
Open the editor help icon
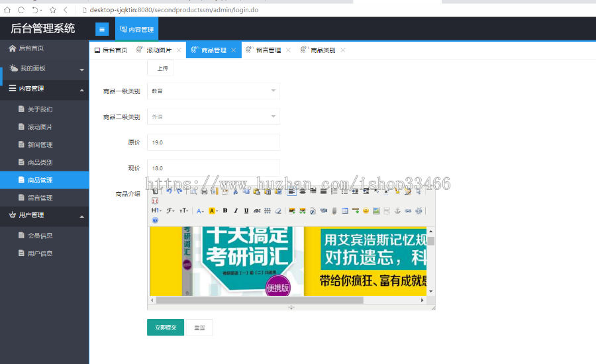155,220
